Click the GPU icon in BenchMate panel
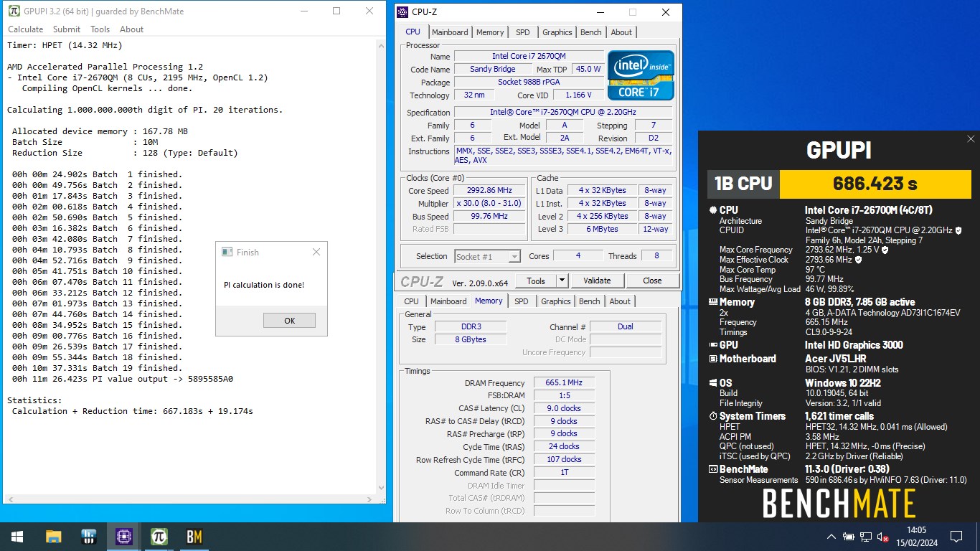This screenshot has width=980, height=551. (x=713, y=345)
